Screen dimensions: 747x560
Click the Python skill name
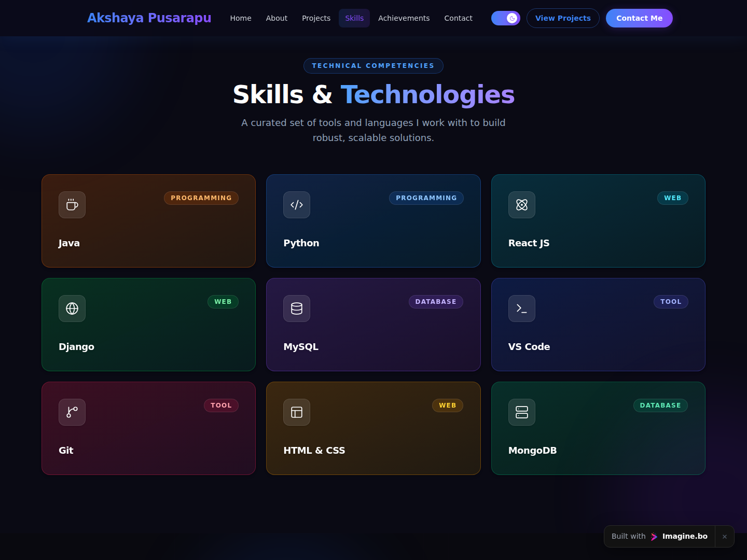[x=301, y=243]
